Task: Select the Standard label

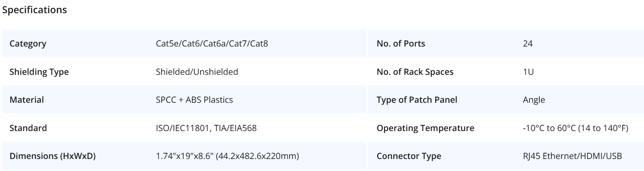Action: pos(28,128)
